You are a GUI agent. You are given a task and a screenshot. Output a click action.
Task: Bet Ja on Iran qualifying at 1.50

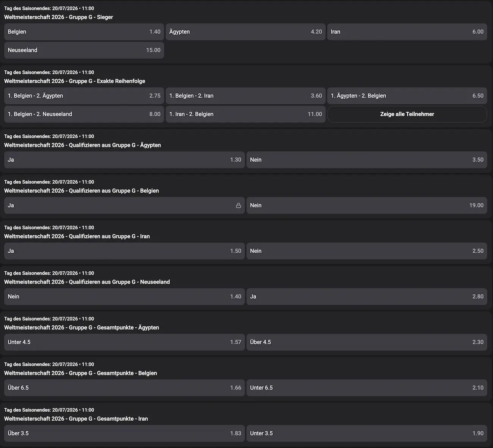point(124,251)
